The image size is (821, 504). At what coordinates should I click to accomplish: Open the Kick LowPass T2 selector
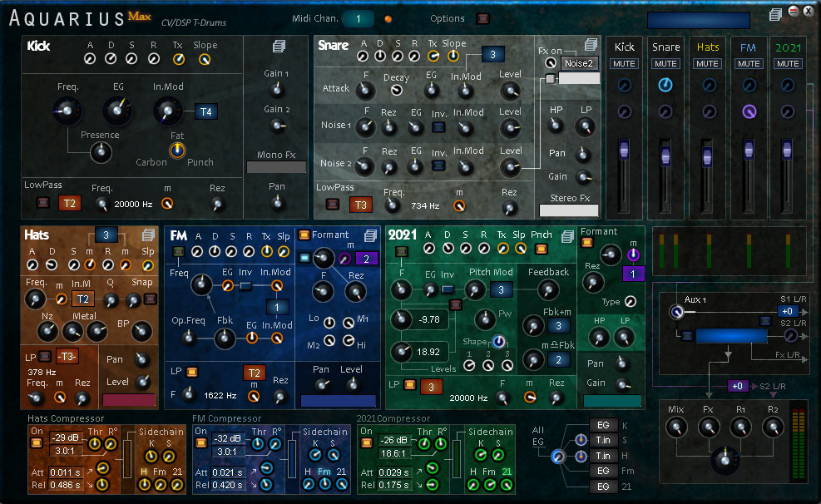[x=70, y=203]
